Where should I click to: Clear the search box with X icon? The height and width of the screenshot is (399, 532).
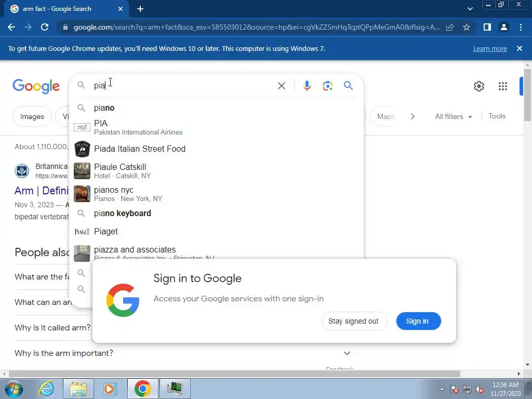[281, 86]
